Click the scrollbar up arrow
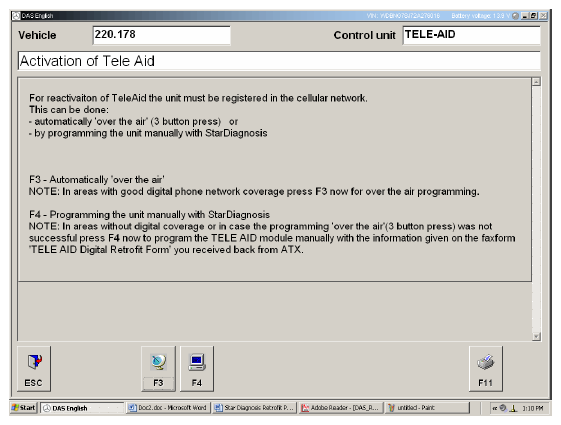 coord(536,82)
